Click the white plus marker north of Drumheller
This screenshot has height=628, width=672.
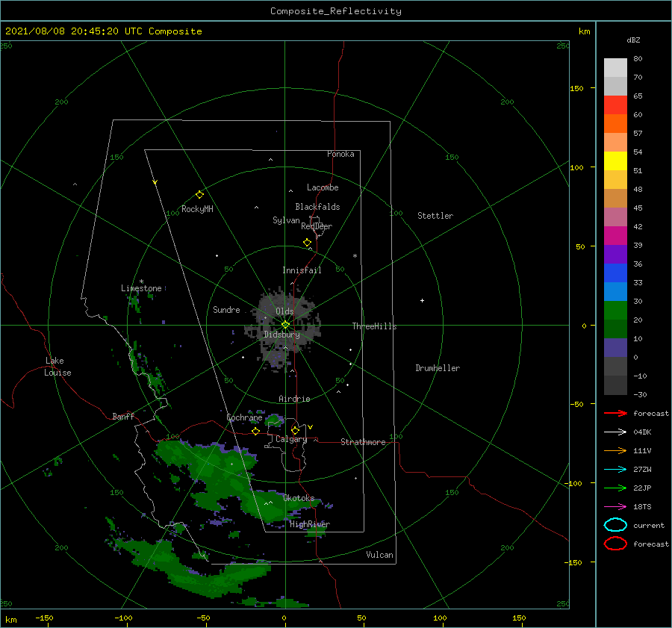point(422,300)
